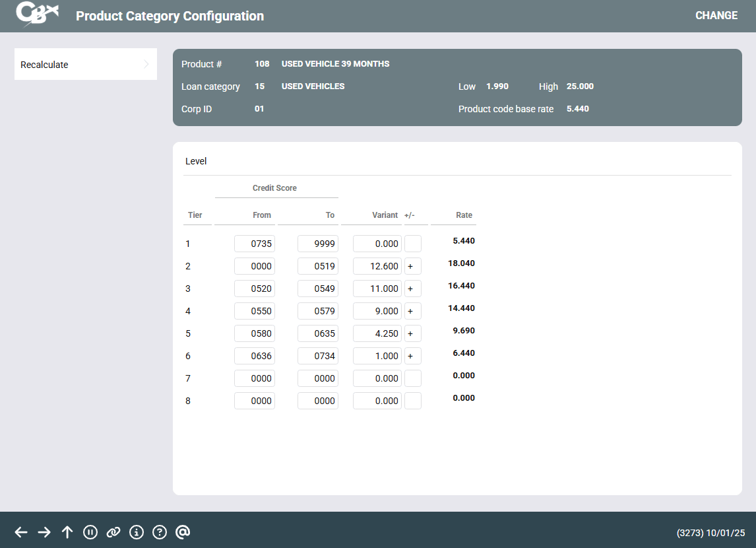Click the Tier 2 plus/minus sign box

click(x=413, y=266)
